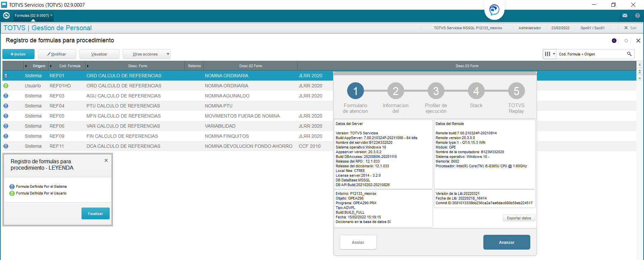
Task: Select step 2 Informacion del
Action: click(396, 91)
